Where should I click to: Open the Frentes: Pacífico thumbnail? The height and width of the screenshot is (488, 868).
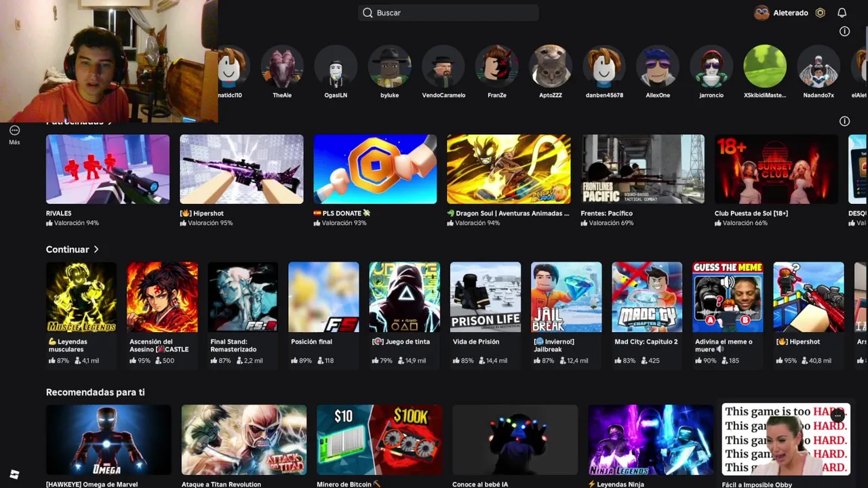pyautogui.click(x=643, y=169)
